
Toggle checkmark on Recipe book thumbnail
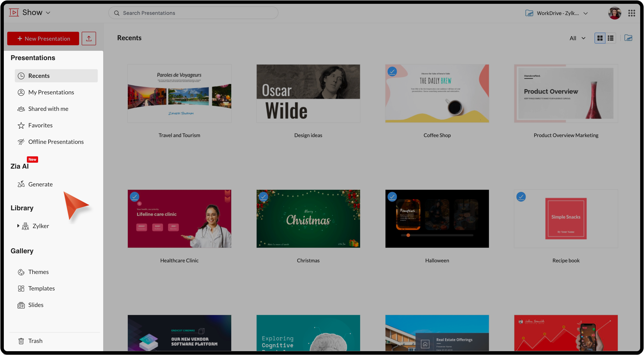[521, 197]
